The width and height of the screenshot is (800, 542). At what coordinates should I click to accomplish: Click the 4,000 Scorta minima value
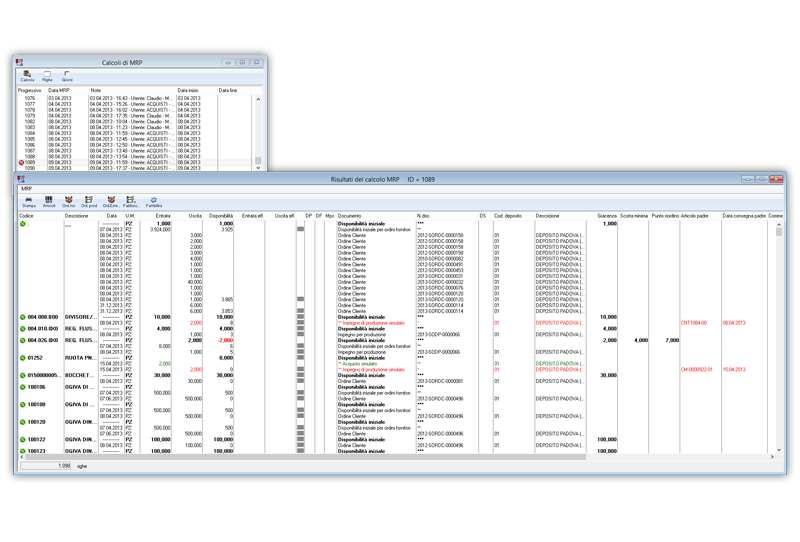point(641,340)
